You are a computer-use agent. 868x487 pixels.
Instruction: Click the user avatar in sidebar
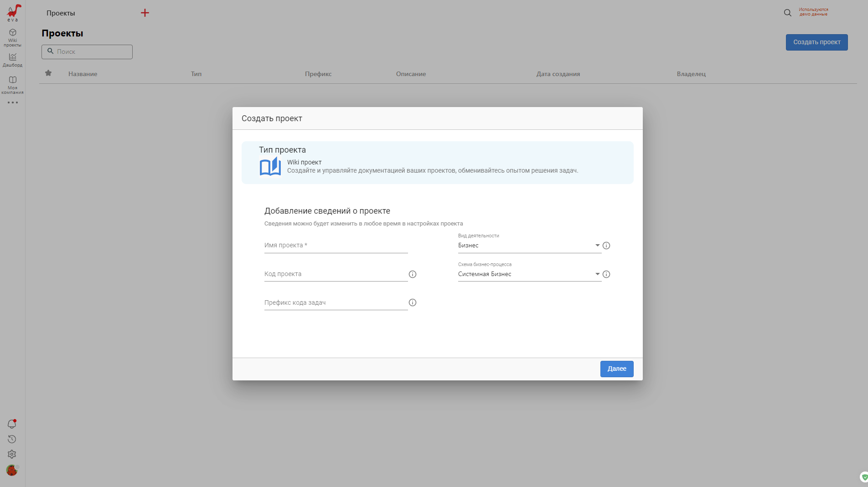(12, 470)
